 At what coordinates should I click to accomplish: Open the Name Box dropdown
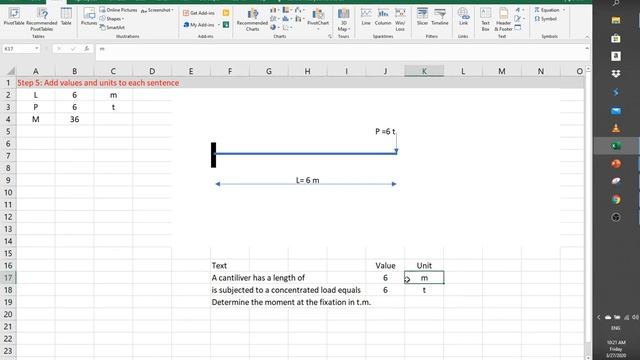[x=37, y=49]
